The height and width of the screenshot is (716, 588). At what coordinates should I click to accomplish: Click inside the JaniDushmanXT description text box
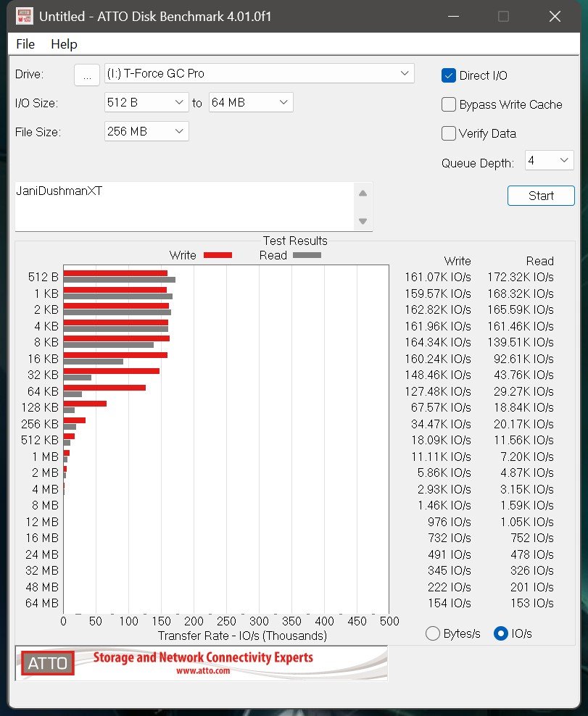coord(184,207)
